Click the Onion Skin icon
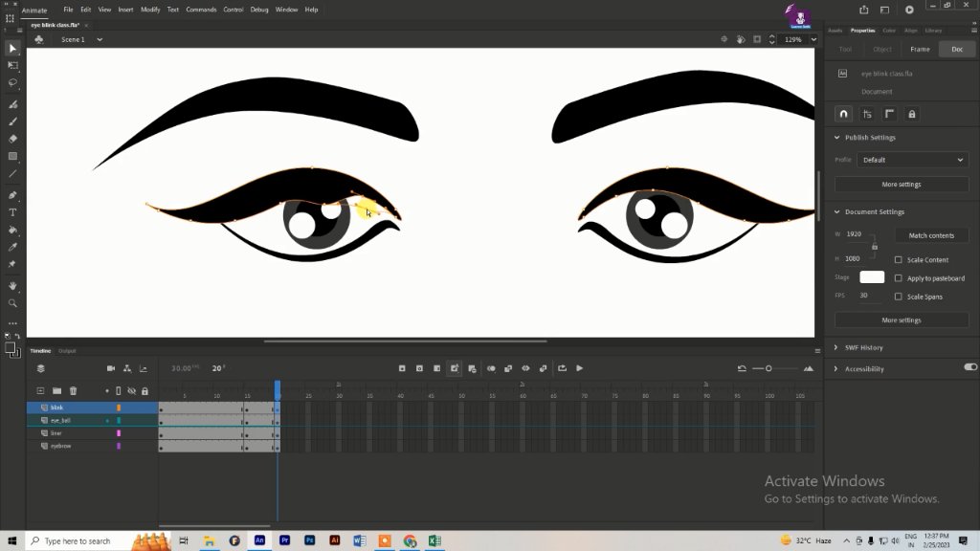This screenshot has height=551, width=980. click(491, 368)
